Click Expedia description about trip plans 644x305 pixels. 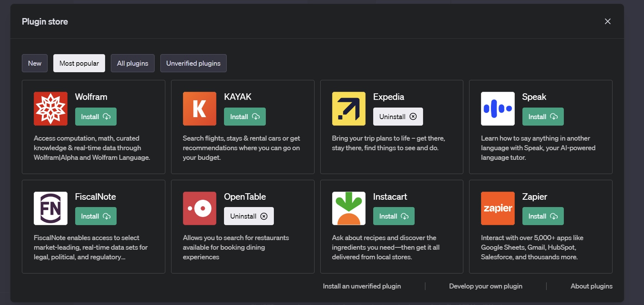[389, 143]
